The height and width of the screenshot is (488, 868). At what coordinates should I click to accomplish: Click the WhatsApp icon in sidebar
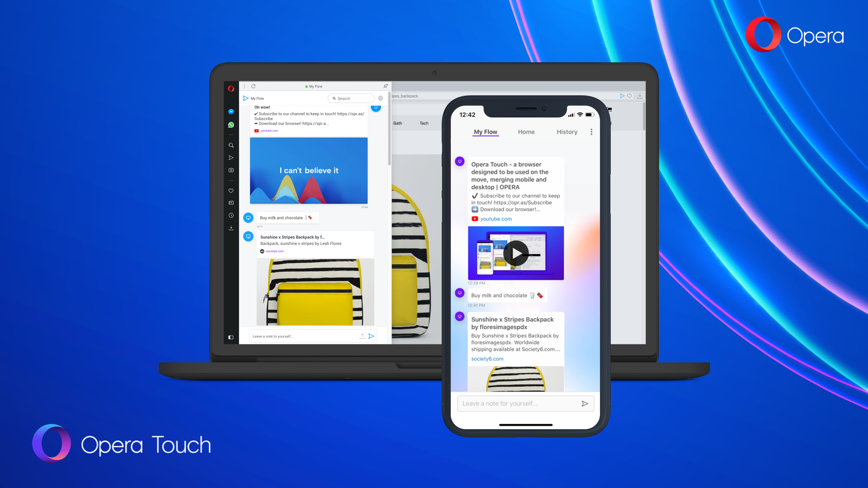pyautogui.click(x=231, y=125)
